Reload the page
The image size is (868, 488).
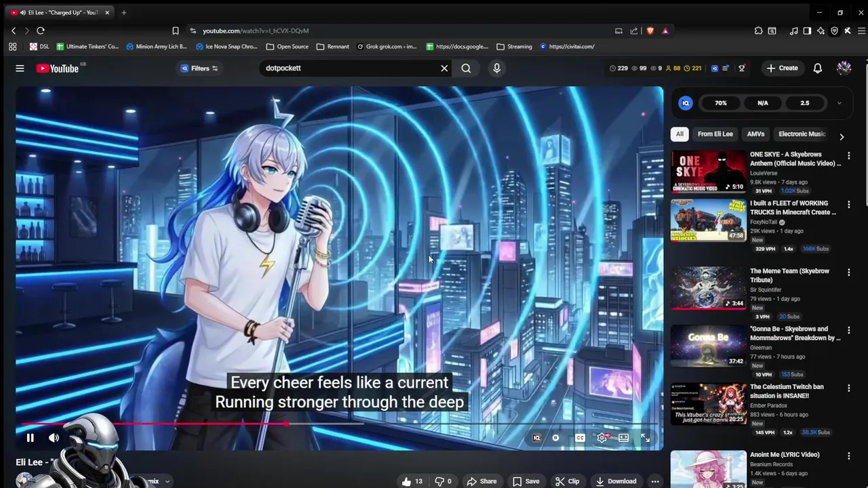tap(41, 30)
